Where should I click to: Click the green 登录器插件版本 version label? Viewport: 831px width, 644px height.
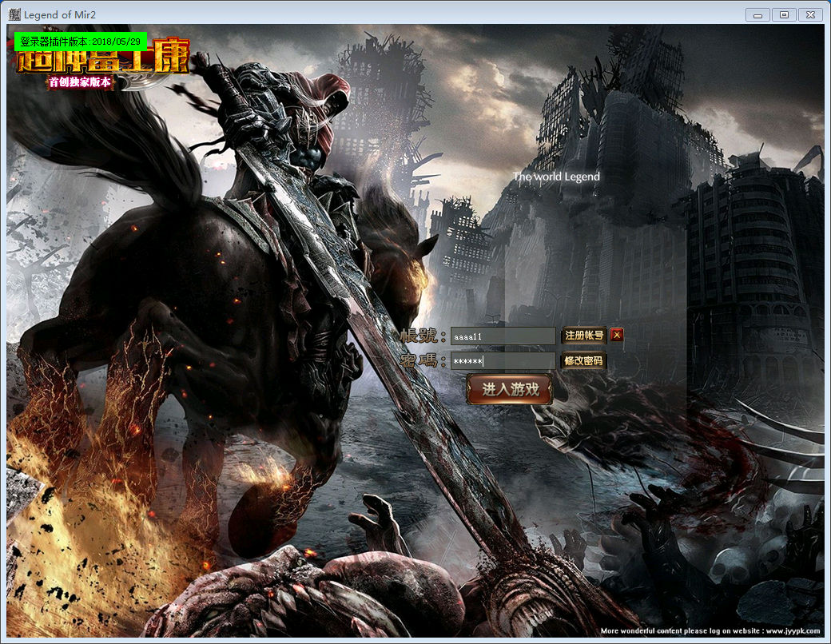click(x=81, y=42)
